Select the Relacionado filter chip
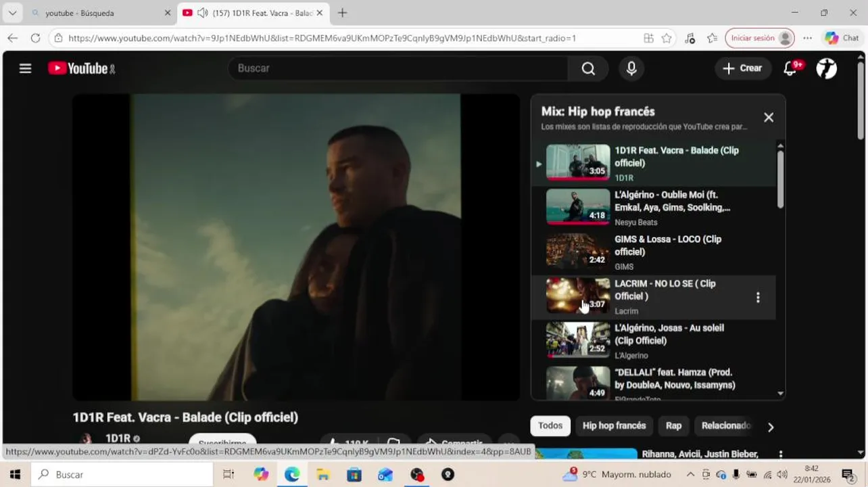The width and height of the screenshot is (868, 487). point(725,425)
